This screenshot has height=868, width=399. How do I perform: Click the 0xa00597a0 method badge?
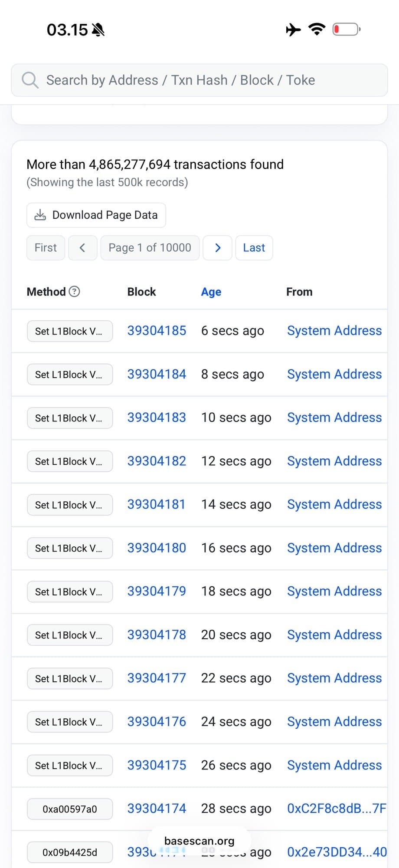pyautogui.click(x=70, y=809)
